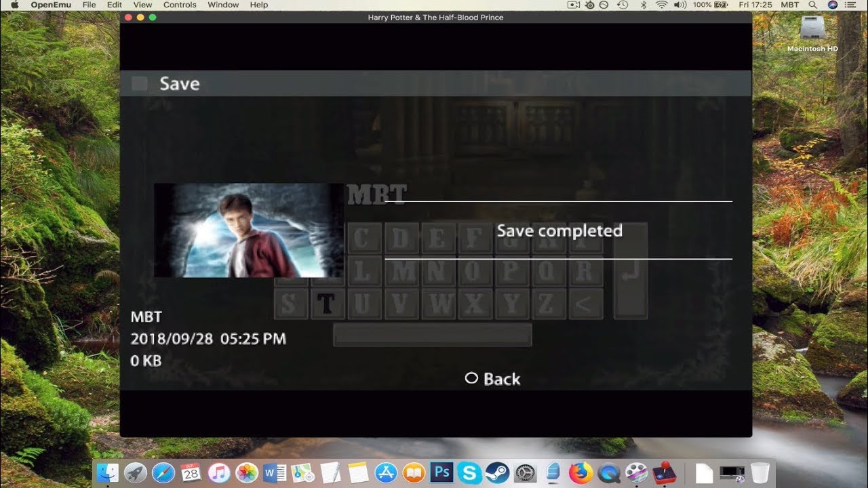Viewport: 868px width, 488px height.
Task: Click the screen recording menu bar icon
Action: (x=574, y=5)
